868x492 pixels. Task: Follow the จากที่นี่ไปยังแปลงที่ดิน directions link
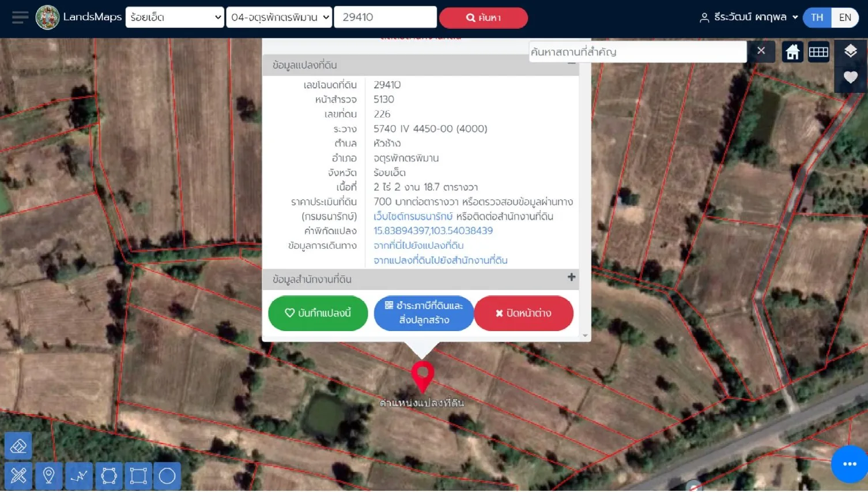tap(418, 246)
